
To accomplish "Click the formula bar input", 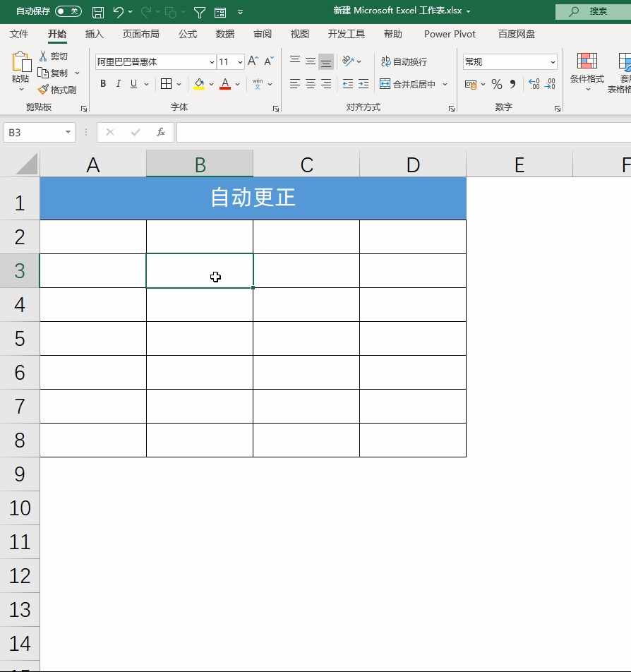I will pos(404,133).
